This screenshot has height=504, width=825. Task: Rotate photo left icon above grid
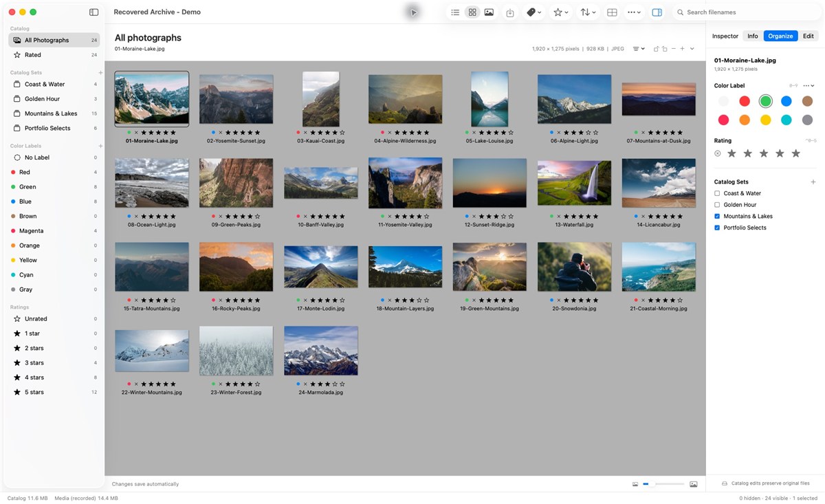[656, 49]
